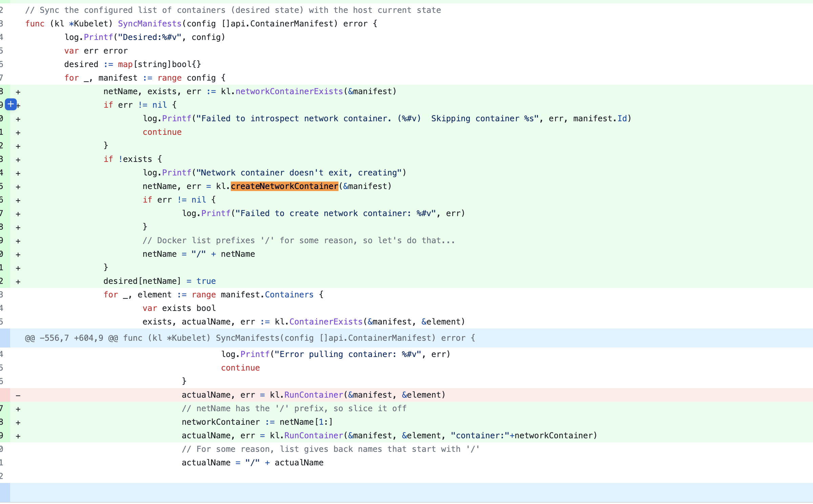Click the plus marker beside the Docker list prefixes comment

pos(18,241)
